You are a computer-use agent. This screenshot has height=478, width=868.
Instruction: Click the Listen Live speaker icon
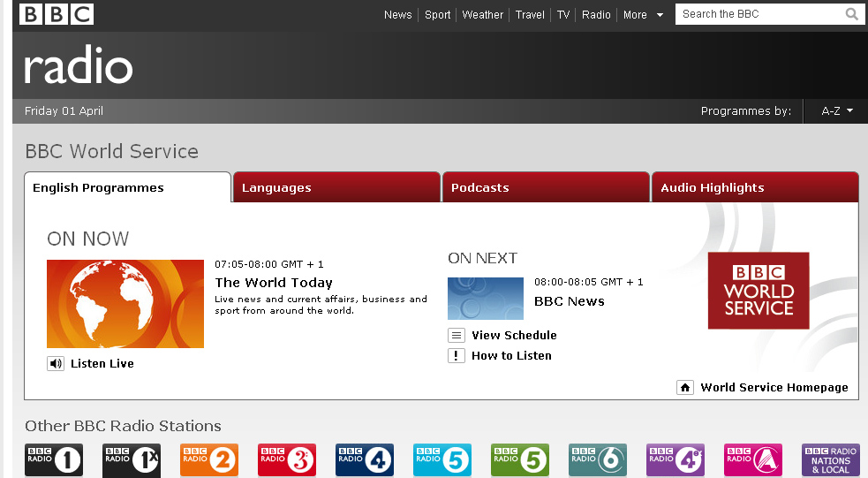[x=56, y=364]
